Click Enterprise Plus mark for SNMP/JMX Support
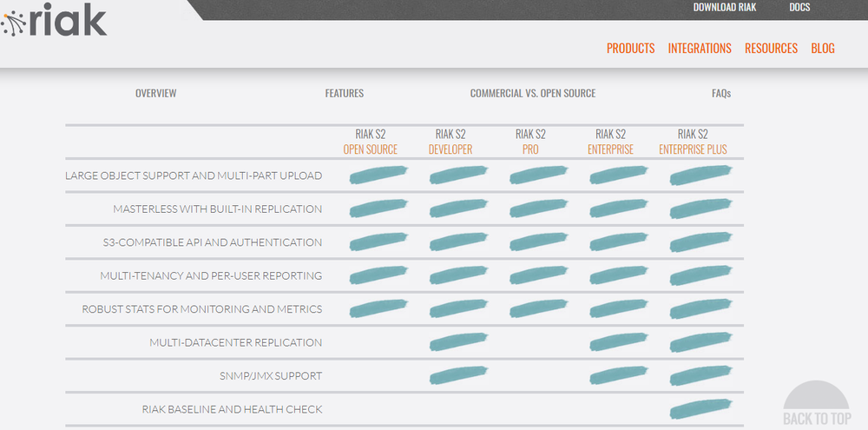 coord(701,375)
